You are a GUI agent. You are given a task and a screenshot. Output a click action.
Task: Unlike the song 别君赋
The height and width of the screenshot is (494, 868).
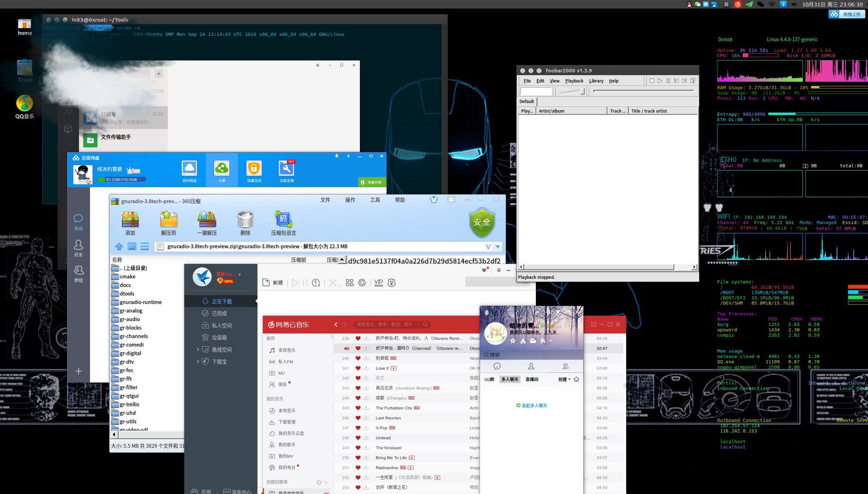[358, 358]
